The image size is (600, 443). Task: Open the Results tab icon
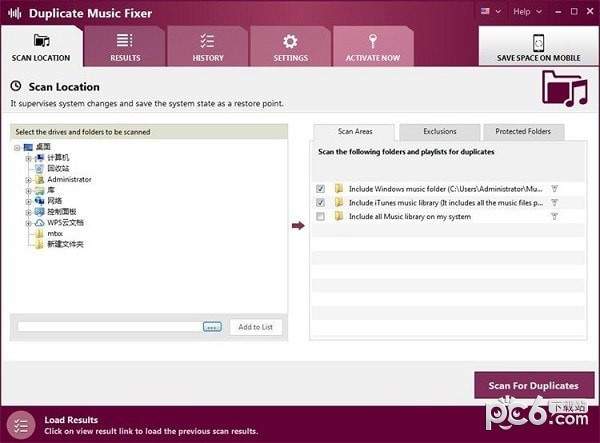pos(125,41)
